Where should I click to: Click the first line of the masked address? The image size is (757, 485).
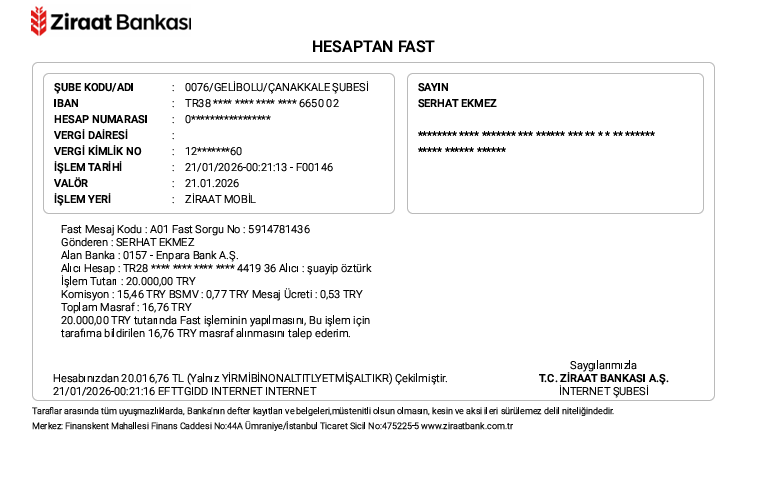(536, 134)
